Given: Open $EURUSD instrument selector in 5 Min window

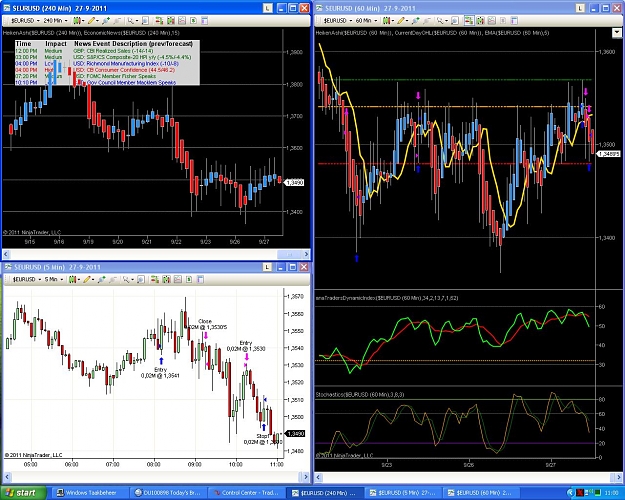Looking at the screenshot, I should tap(27, 279).
